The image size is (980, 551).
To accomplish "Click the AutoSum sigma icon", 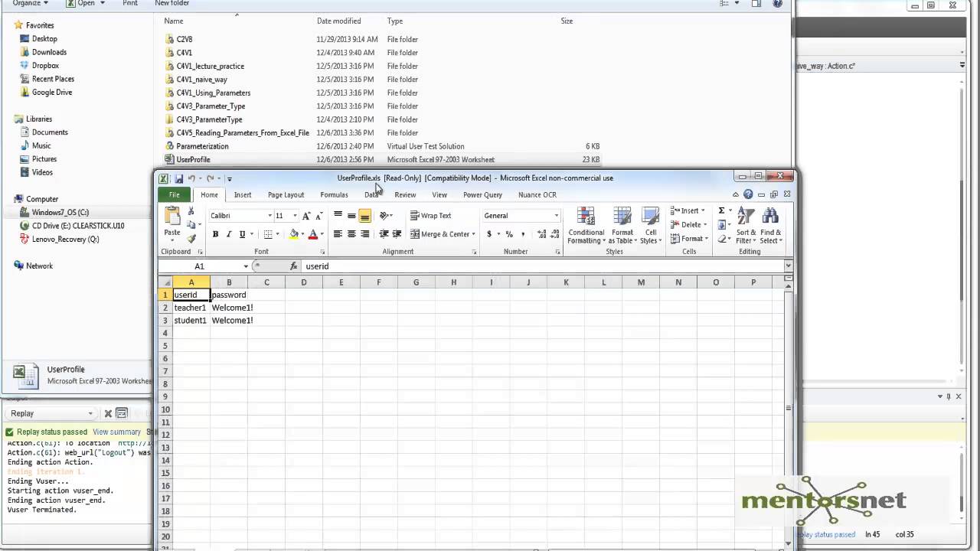I will [721, 210].
